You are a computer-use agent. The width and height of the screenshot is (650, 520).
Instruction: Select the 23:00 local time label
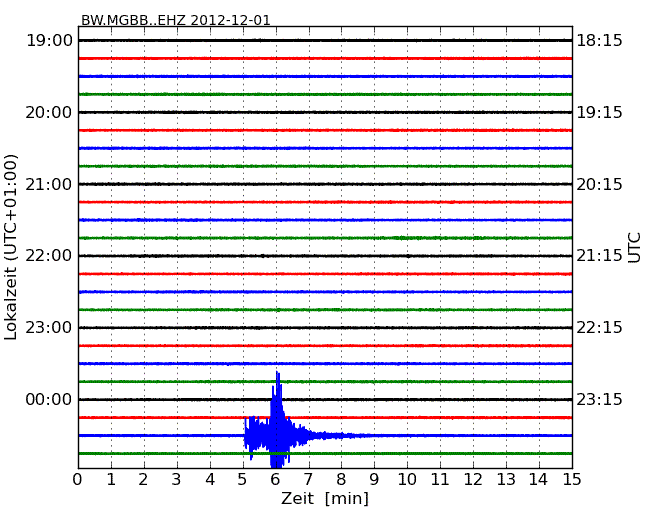(49, 328)
